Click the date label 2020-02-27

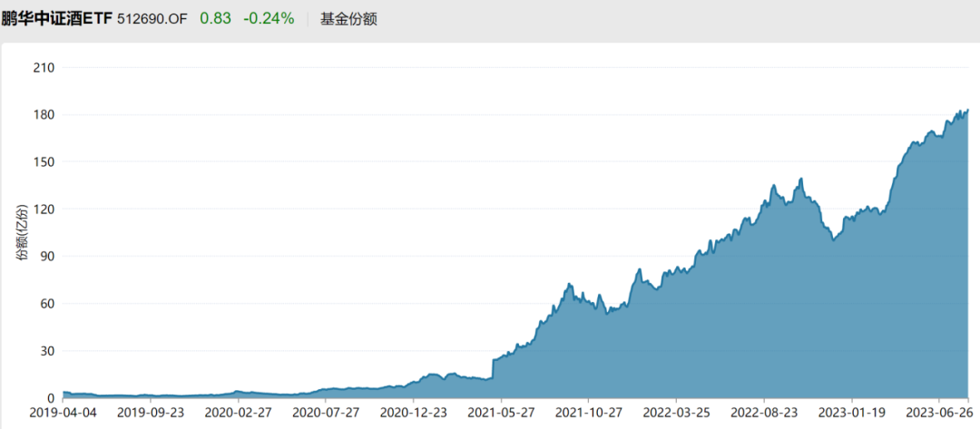[238, 414]
